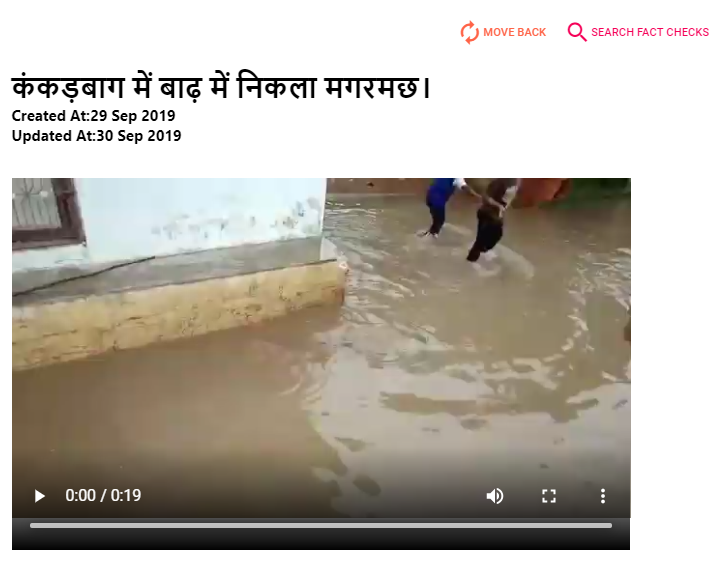Jump to the end of the progress bar

pos(610,525)
